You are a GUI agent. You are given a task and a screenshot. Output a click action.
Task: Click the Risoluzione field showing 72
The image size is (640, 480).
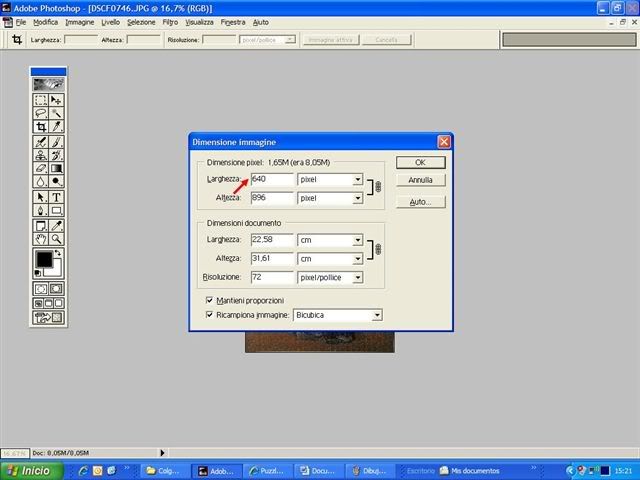point(272,278)
